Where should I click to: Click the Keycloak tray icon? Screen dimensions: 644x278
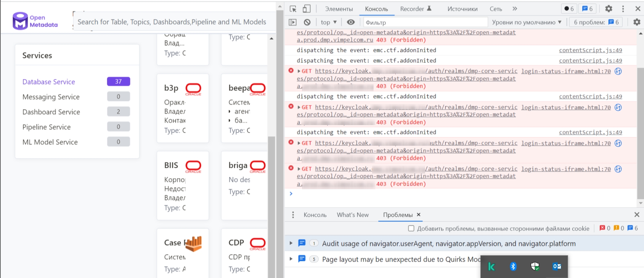pos(492,267)
